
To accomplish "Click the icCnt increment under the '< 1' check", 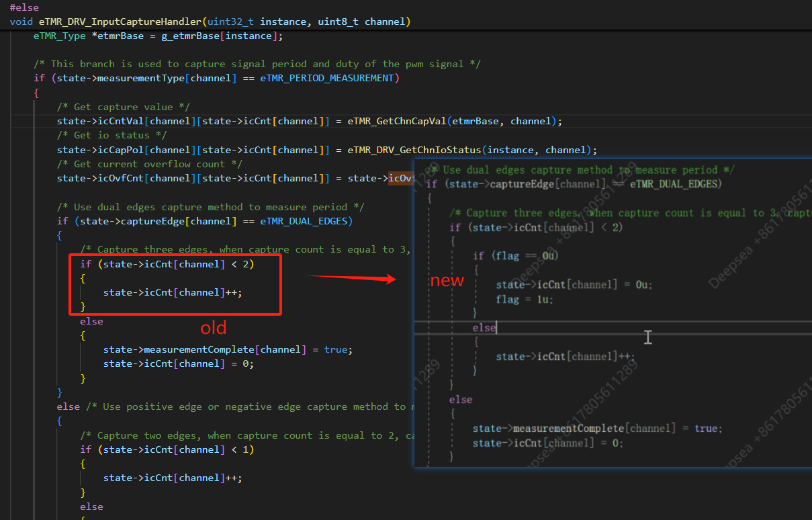I will pos(173,478).
